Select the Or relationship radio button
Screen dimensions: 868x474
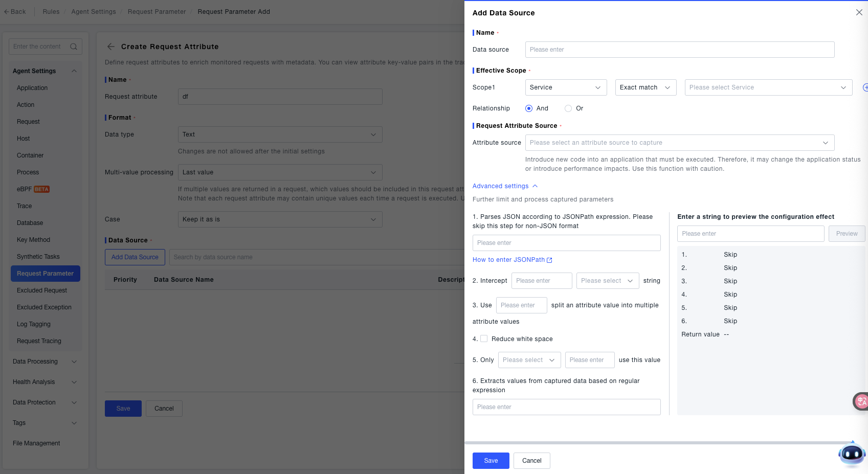pyautogui.click(x=568, y=108)
